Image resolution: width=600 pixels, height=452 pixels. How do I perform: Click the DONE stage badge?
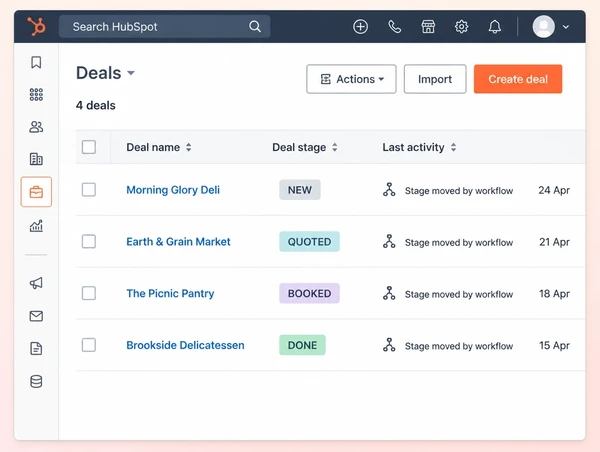[302, 345]
